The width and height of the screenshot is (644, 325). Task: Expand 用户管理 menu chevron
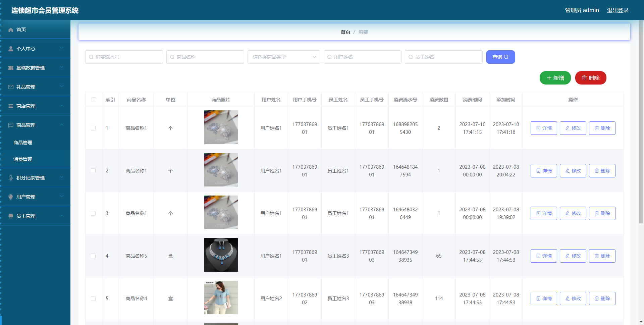pos(62,197)
